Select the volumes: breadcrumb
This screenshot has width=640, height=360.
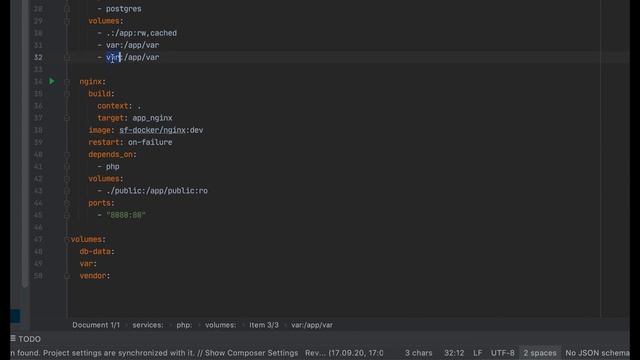[x=220, y=325]
